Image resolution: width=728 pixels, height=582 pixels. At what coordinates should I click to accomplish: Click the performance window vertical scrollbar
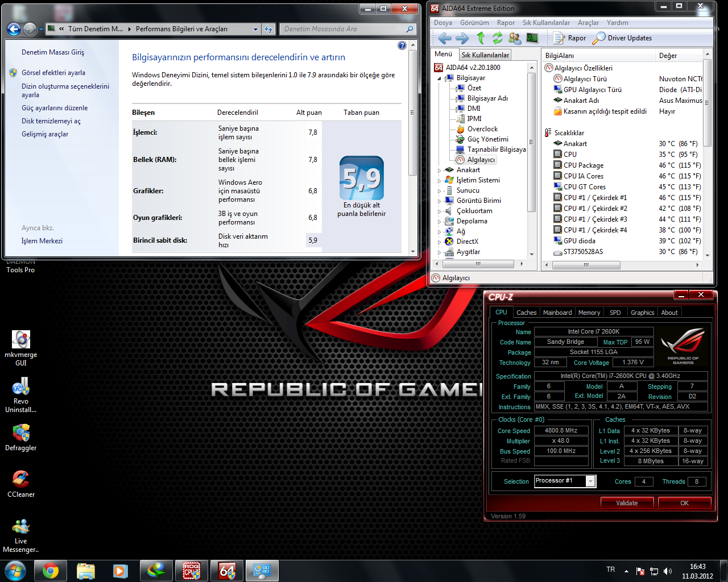coord(413,148)
